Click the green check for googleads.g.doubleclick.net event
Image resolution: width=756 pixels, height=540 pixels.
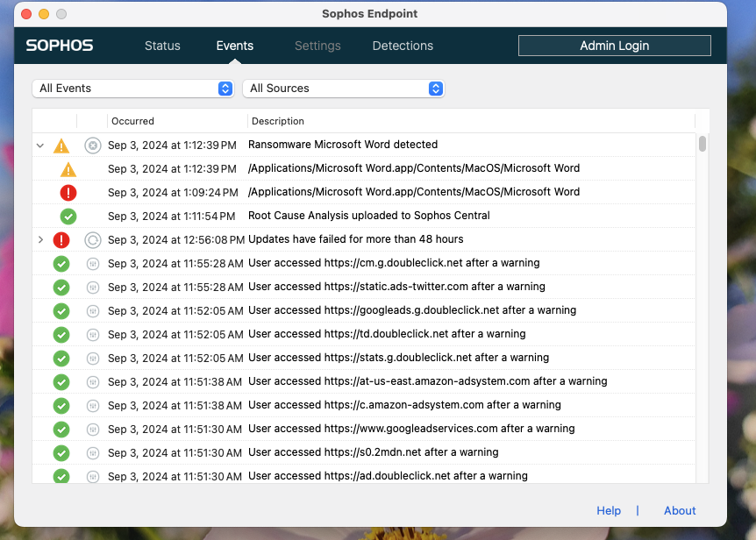(61, 310)
